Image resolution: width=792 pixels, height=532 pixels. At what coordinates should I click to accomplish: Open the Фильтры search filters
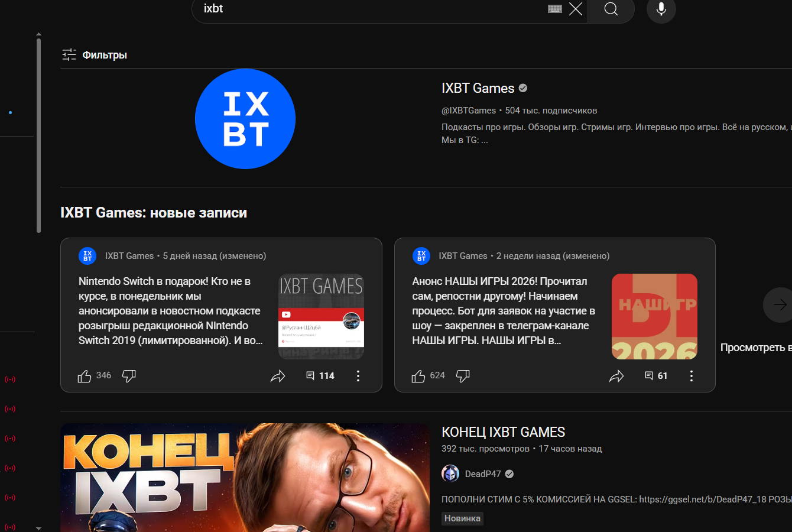(x=95, y=55)
